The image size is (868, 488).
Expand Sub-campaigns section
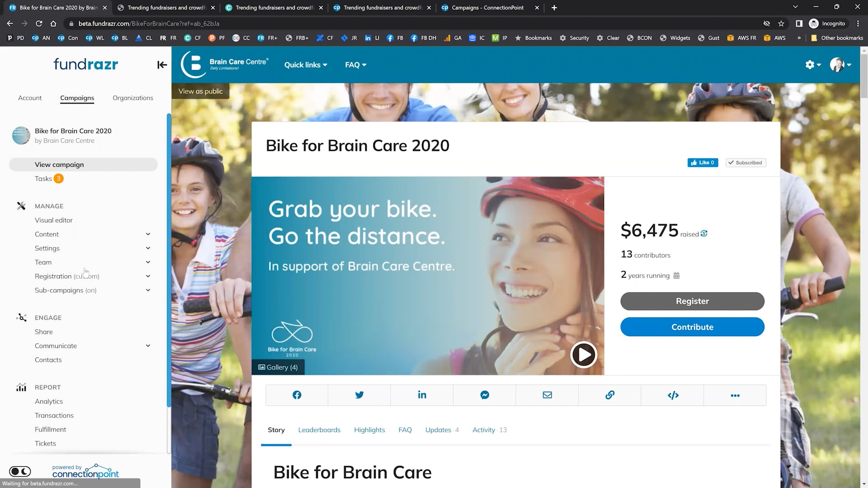tap(148, 290)
